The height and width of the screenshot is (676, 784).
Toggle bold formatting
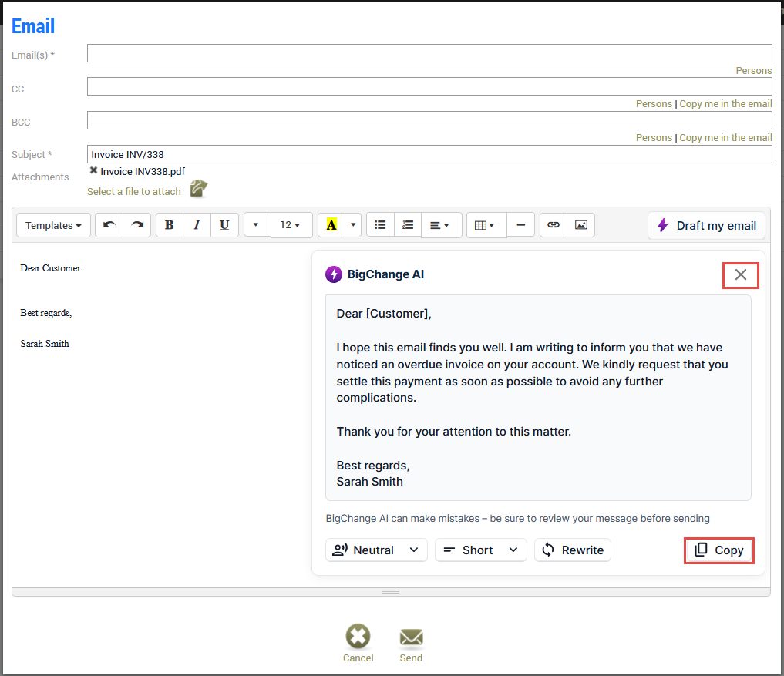coord(170,225)
